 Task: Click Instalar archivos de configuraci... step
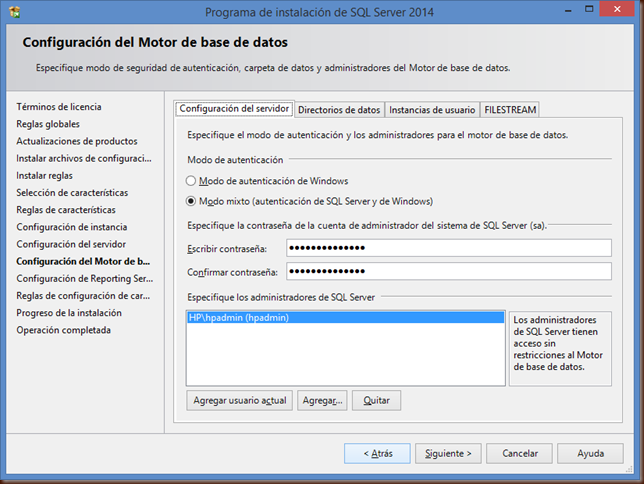pos(84,159)
